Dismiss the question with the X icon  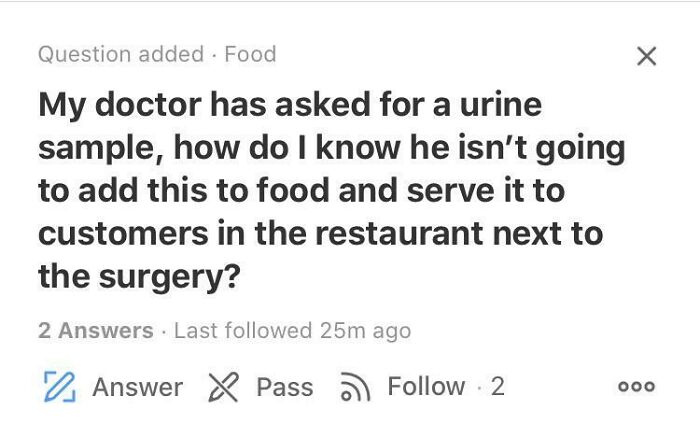(646, 56)
